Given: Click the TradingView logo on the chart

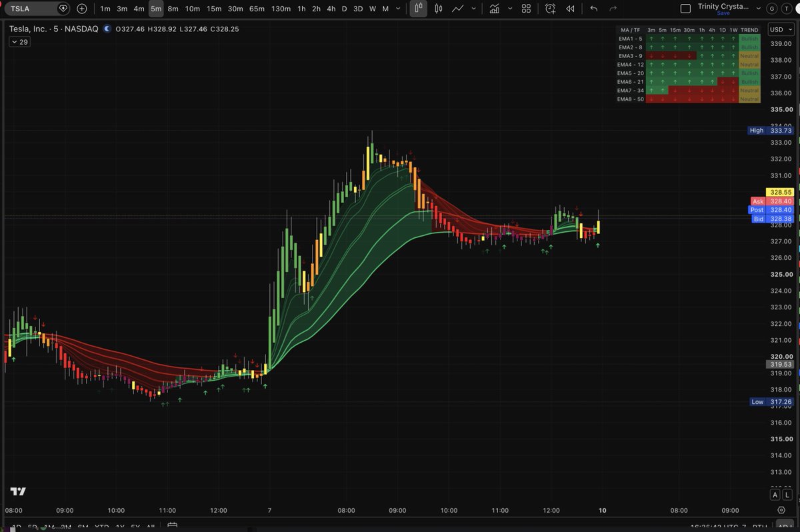Looking at the screenshot, I should [x=19, y=491].
